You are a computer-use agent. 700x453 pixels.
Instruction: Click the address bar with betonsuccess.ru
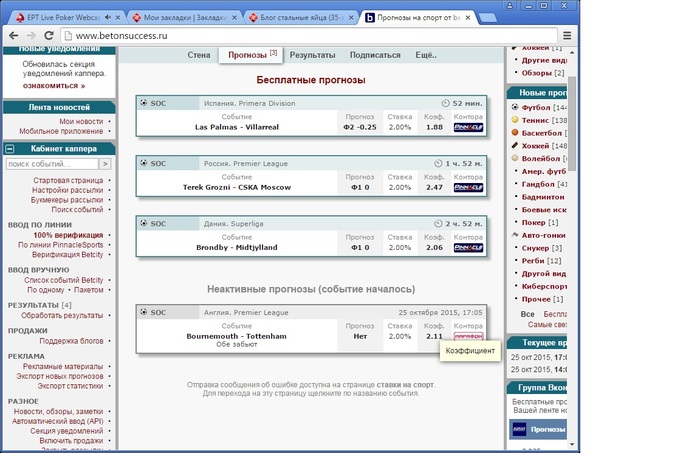pos(308,36)
